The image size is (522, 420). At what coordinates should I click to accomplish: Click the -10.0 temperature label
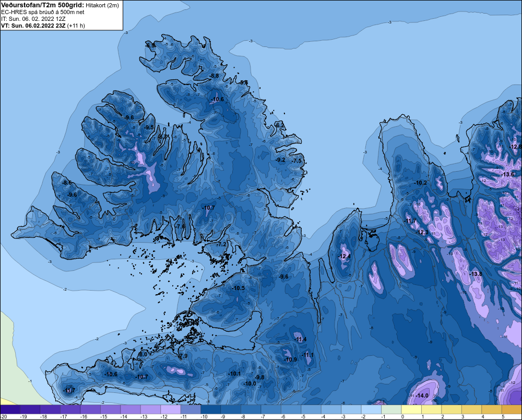tap(250, 383)
